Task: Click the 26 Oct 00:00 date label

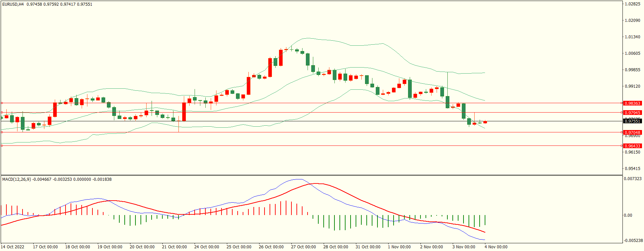Action: (x=271, y=247)
